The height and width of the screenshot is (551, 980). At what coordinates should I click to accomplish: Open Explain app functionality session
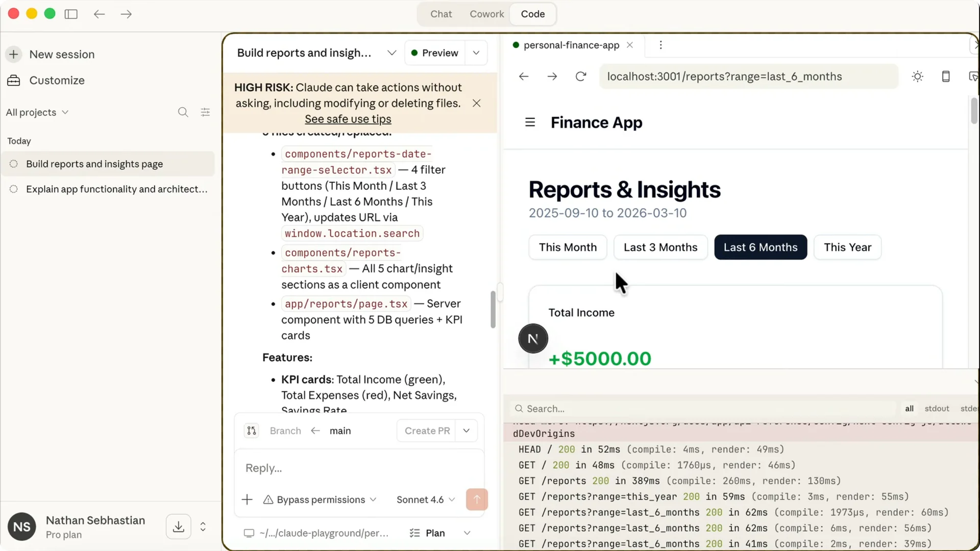click(x=108, y=189)
